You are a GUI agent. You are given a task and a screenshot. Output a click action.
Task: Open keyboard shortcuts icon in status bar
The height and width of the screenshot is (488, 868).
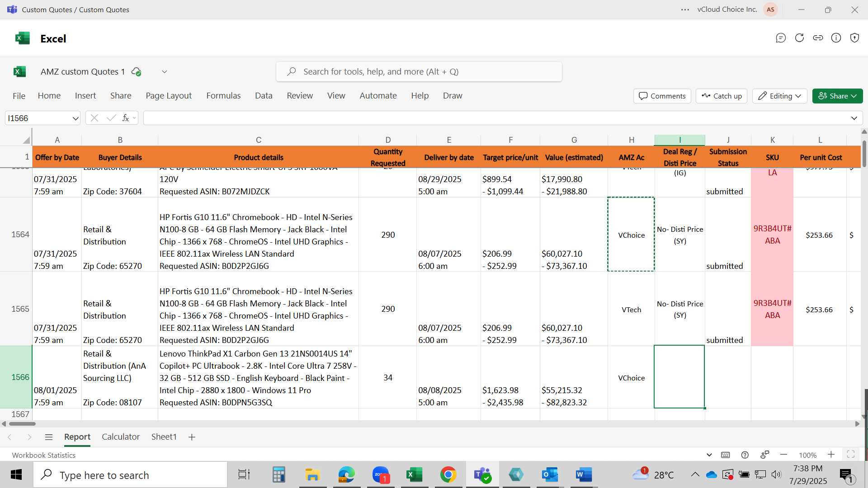click(726, 455)
